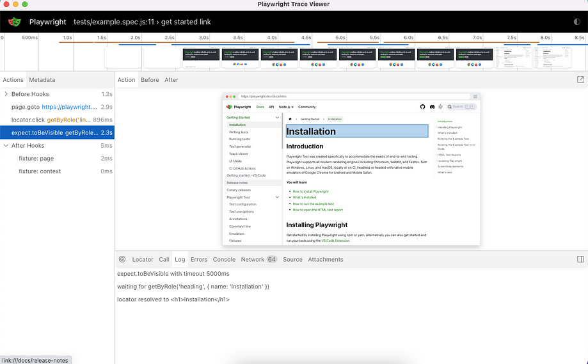Image resolution: width=588 pixels, height=364 pixels.
Task: Open snapshot in new window icon
Action: click(580, 79)
